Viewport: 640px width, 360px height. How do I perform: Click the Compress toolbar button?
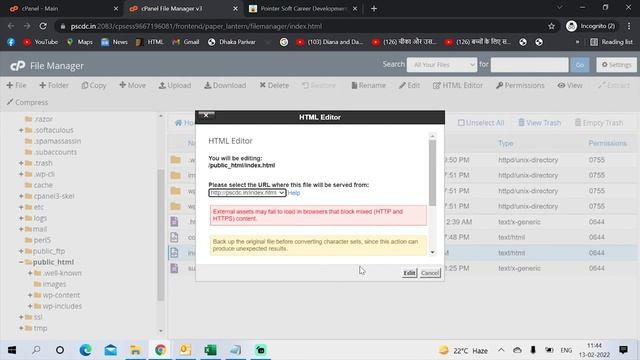27,102
